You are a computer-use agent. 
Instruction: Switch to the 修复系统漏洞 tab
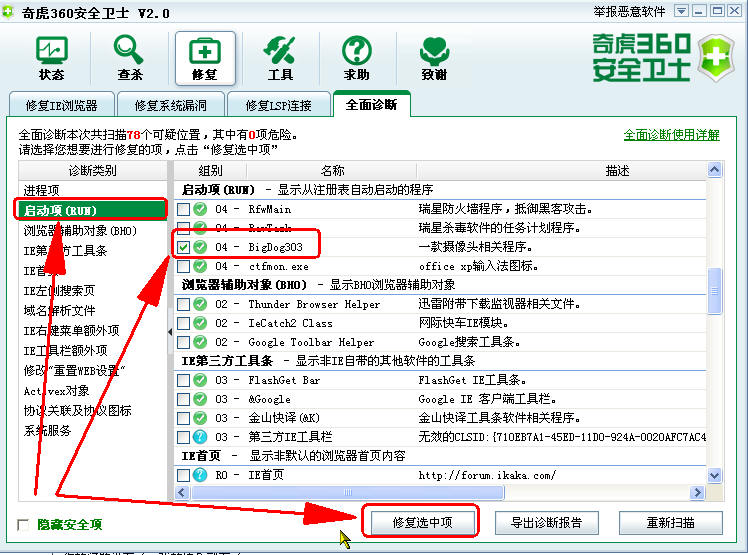(x=171, y=105)
